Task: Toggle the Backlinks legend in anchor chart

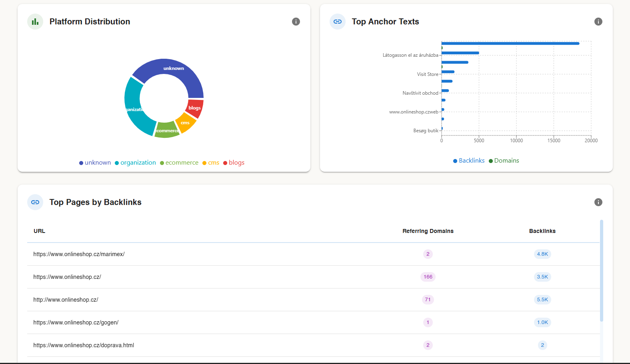Action: [469, 161]
